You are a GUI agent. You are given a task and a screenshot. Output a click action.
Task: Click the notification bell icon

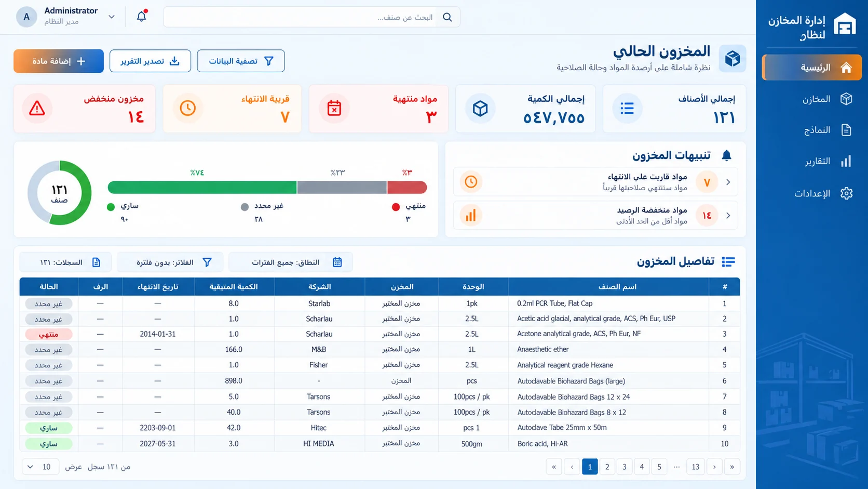[x=141, y=17]
